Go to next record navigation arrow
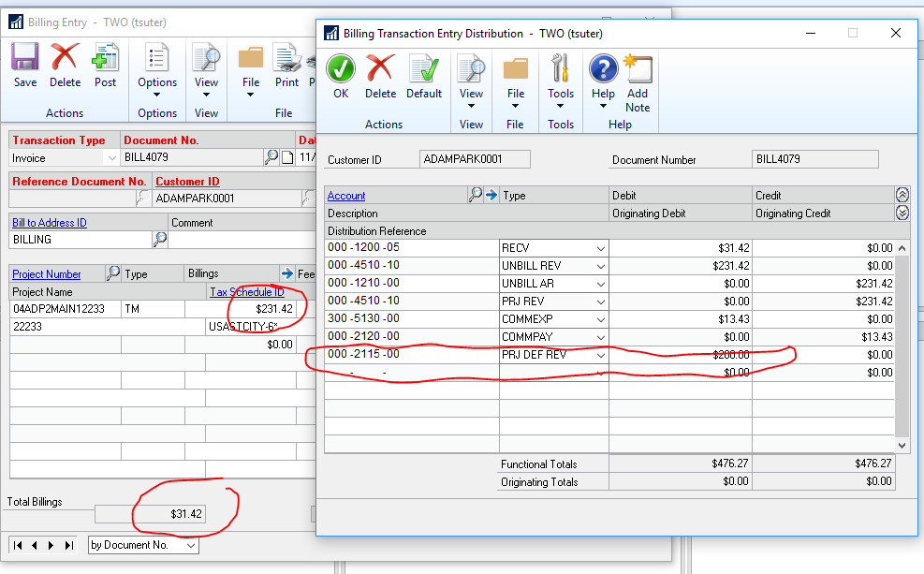924x574 pixels. pyautogui.click(x=52, y=545)
